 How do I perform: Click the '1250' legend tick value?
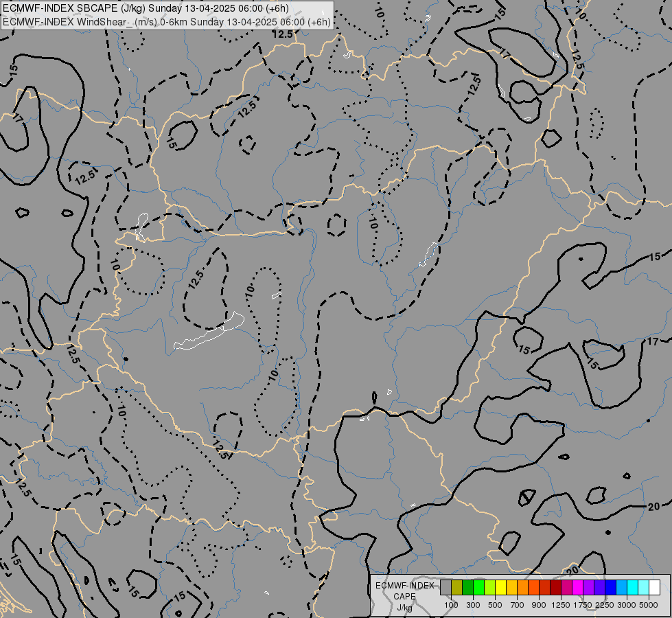(561, 605)
